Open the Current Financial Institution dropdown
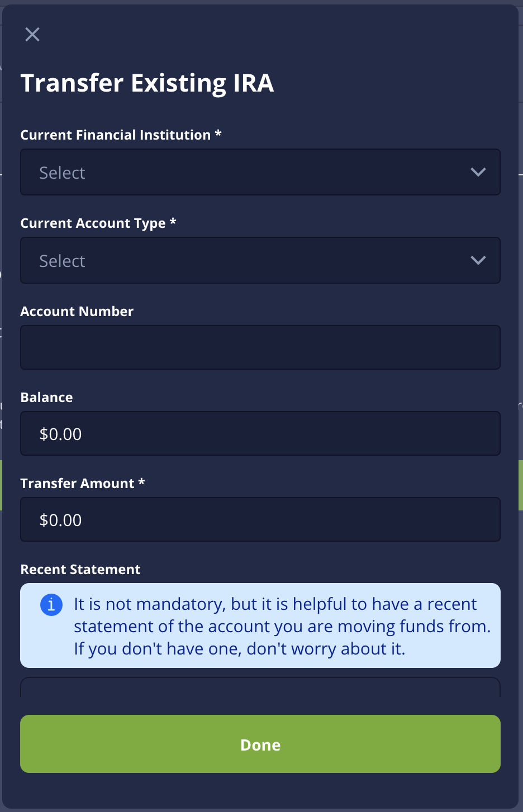Viewport: 523px width, 812px height. (x=260, y=172)
